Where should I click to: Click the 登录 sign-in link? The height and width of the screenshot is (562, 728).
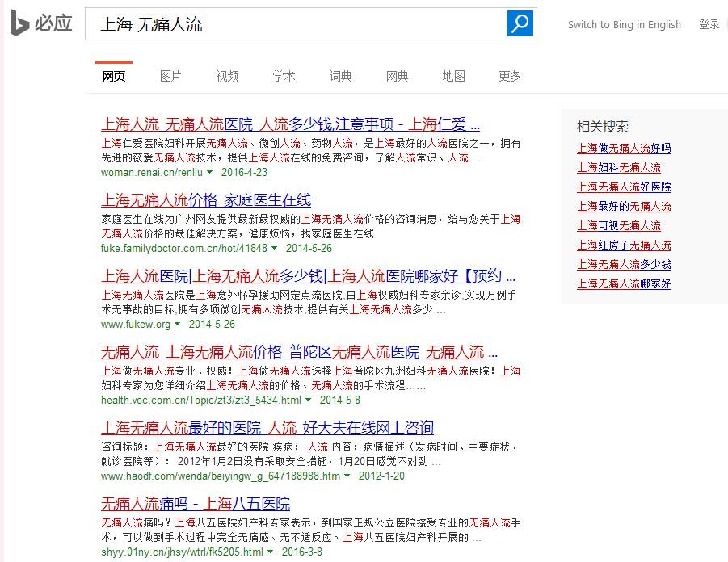pos(709,24)
